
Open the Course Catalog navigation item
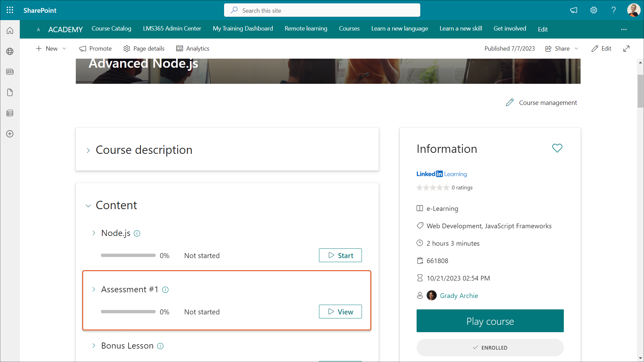111,28
